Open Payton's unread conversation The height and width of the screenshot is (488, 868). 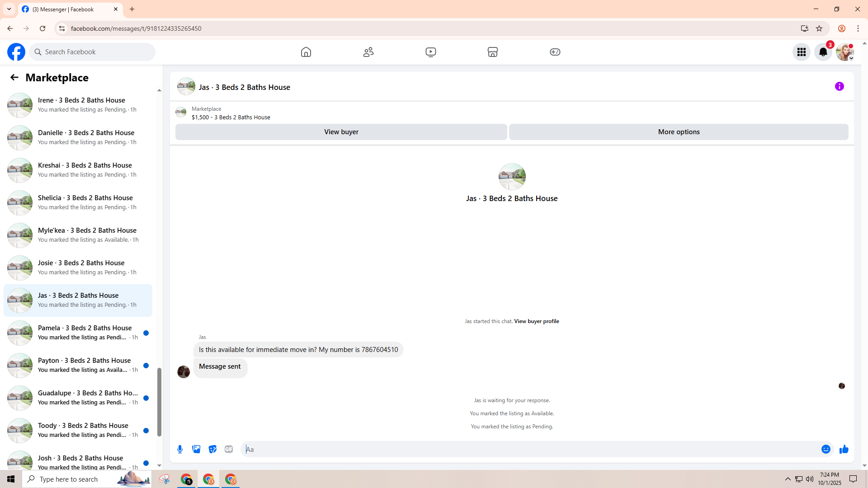[78, 365]
